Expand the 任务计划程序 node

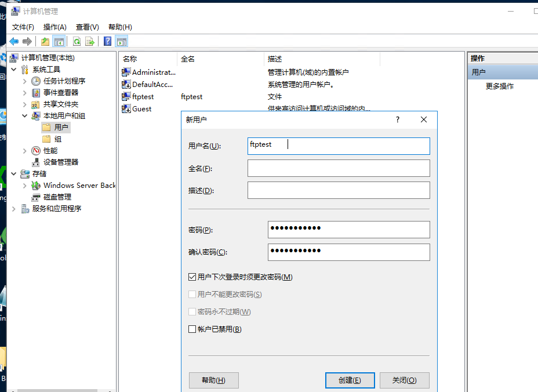tap(25, 81)
